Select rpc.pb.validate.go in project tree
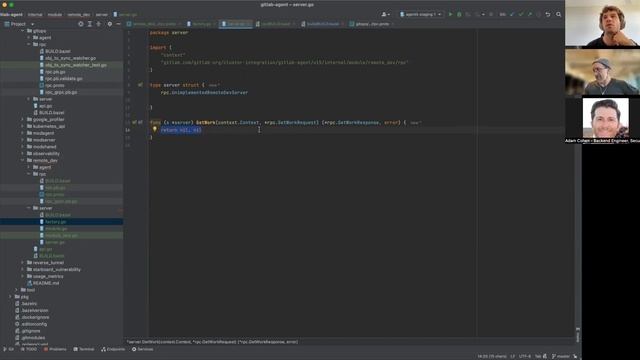The width and height of the screenshot is (640, 360). tap(64, 79)
